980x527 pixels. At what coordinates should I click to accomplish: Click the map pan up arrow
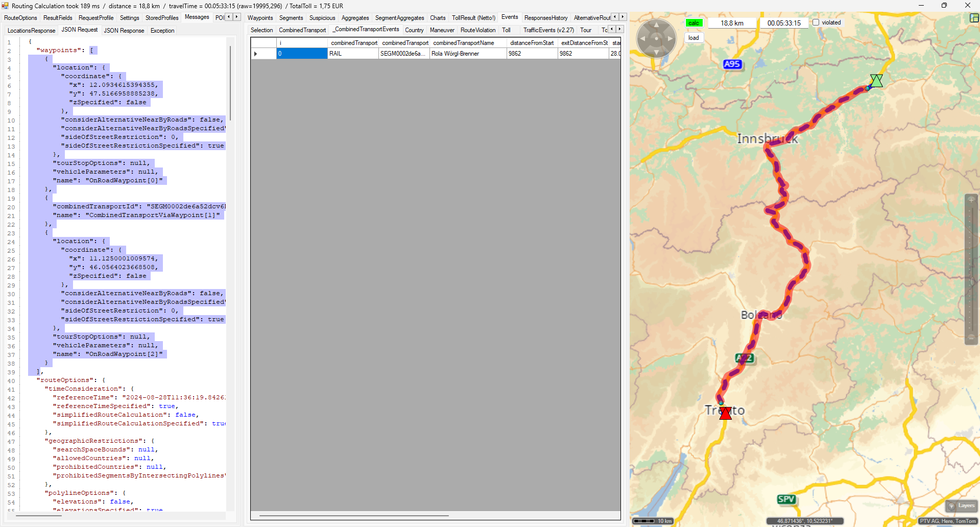[x=656, y=25]
